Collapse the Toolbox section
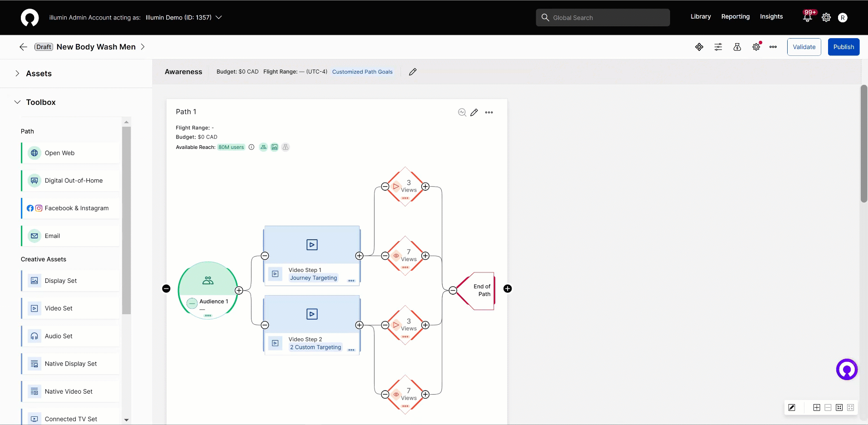868x425 pixels. (17, 102)
